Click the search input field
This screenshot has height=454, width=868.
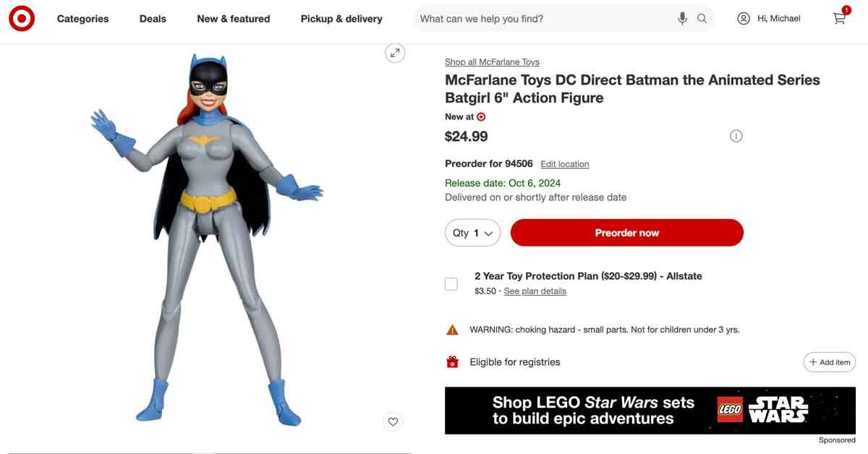[x=542, y=19]
